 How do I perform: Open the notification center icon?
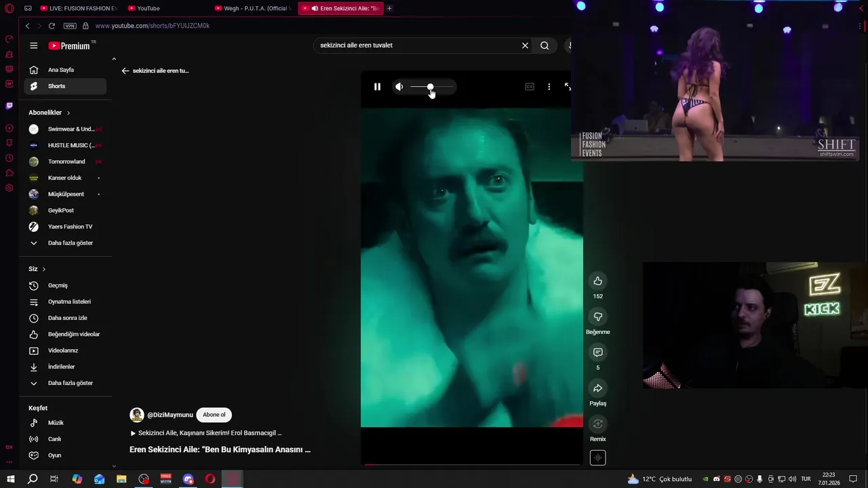(853, 479)
